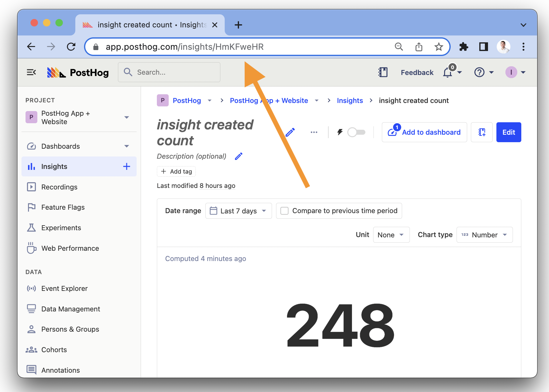
Task: Collapse the sidebar with the hamburger icon
Action: (x=31, y=72)
